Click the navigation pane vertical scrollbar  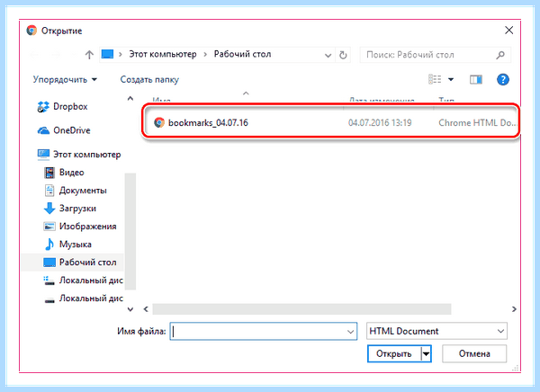(x=130, y=231)
